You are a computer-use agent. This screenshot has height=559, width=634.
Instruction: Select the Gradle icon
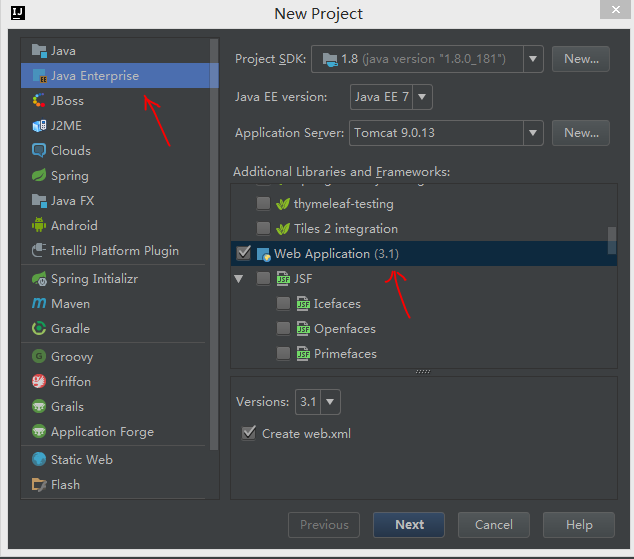tap(39, 328)
